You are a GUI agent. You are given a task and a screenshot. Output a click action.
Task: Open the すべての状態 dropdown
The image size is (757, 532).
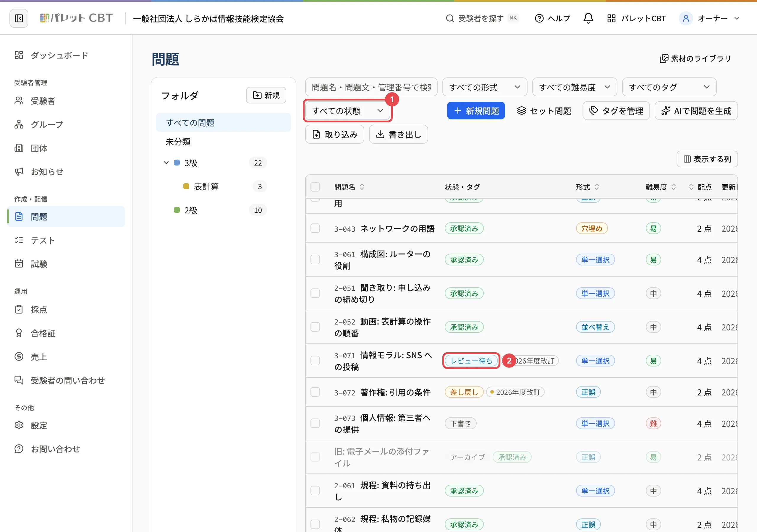click(x=347, y=111)
